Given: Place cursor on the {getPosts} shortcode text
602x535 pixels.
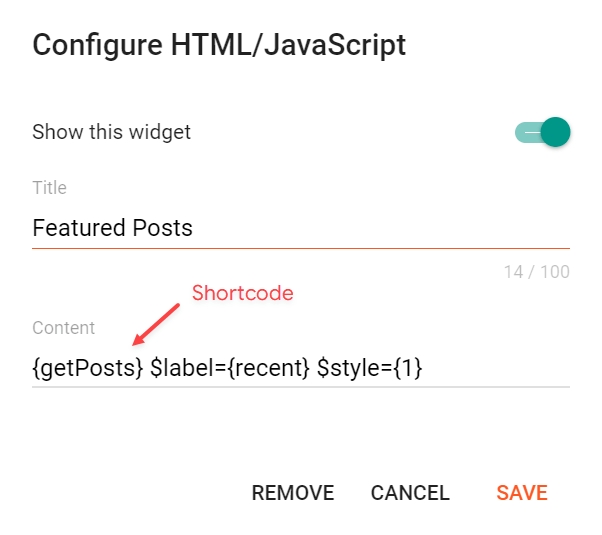Looking at the screenshot, I should [x=88, y=368].
